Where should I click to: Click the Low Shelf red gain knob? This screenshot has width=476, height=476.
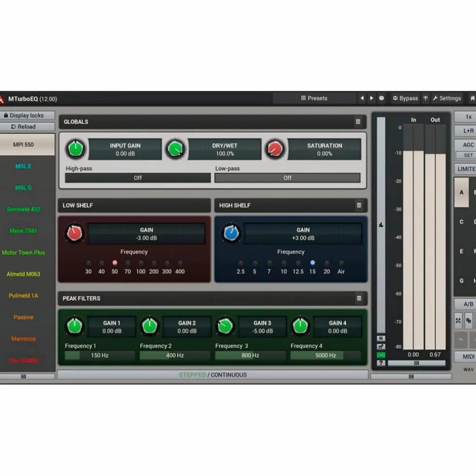point(74,233)
